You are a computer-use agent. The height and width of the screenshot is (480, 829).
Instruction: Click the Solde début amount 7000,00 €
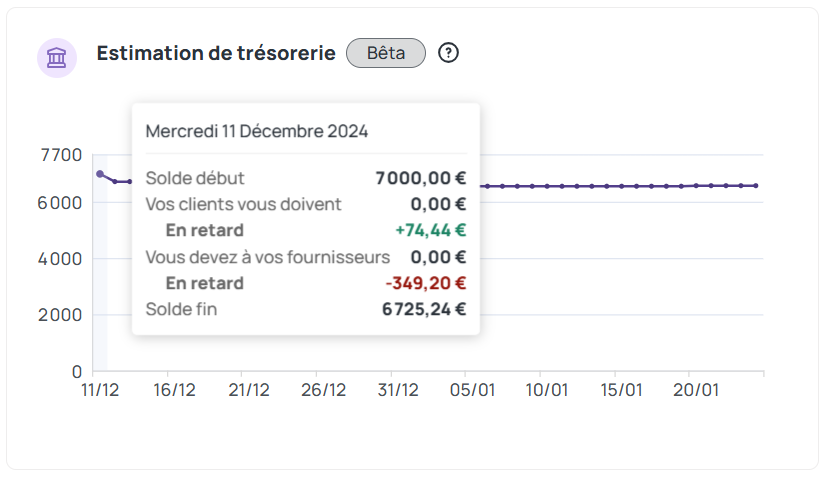[421, 178]
